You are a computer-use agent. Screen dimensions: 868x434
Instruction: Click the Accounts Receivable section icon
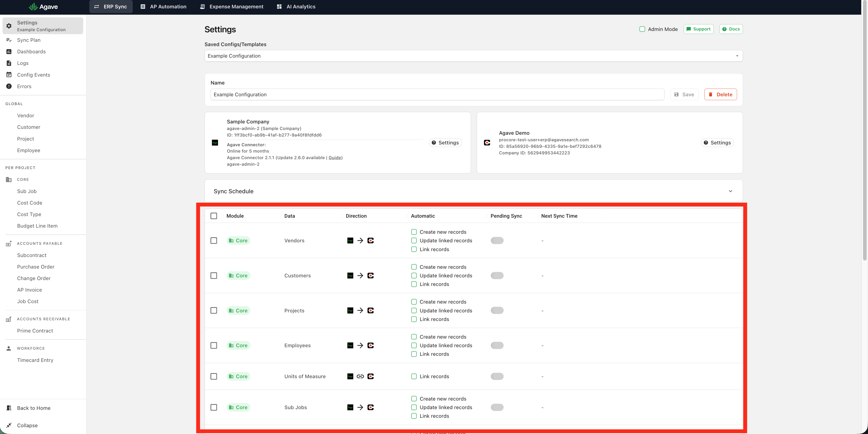[9, 319]
